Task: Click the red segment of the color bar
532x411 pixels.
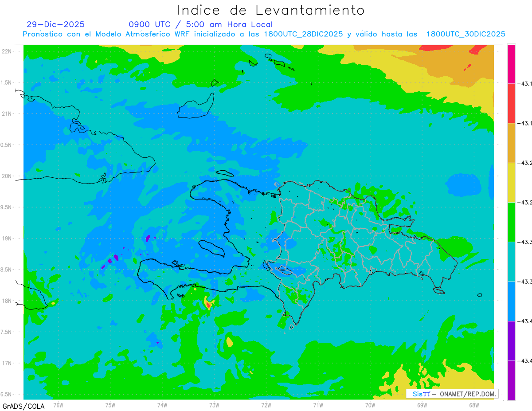Action: click(x=511, y=103)
